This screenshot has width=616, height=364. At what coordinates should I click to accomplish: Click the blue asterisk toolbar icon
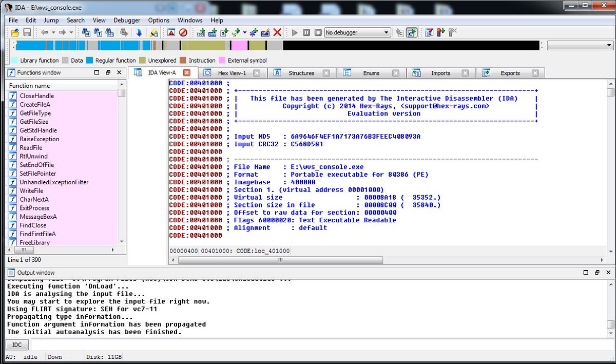[x=254, y=32]
